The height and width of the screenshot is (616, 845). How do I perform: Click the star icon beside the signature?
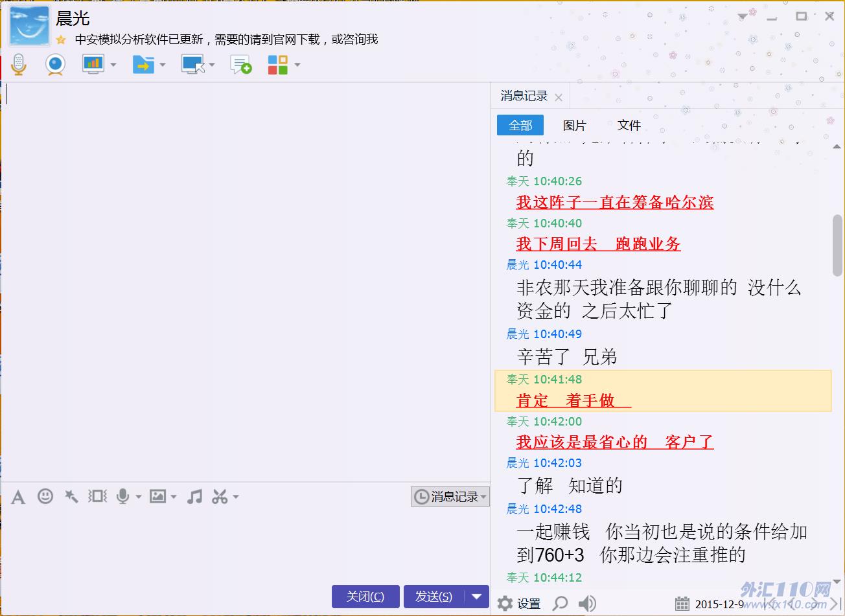click(61, 40)
